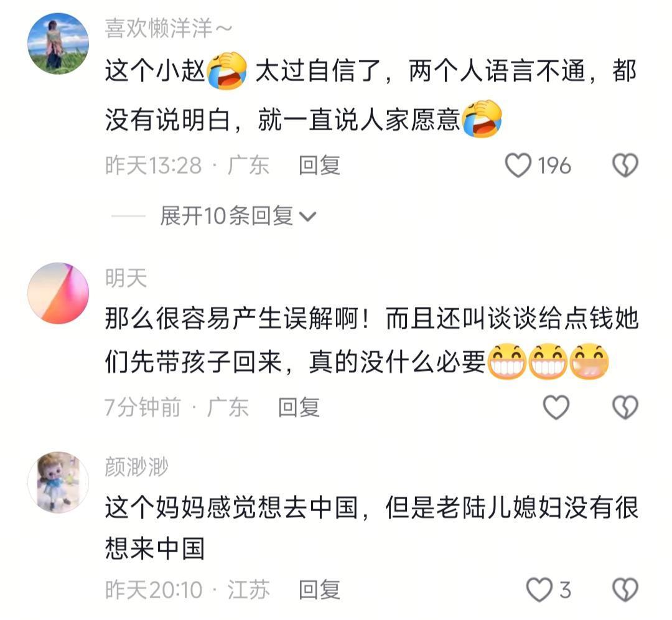
Task: Dislike the comment by 明天
Action: (x=625, y=407)
